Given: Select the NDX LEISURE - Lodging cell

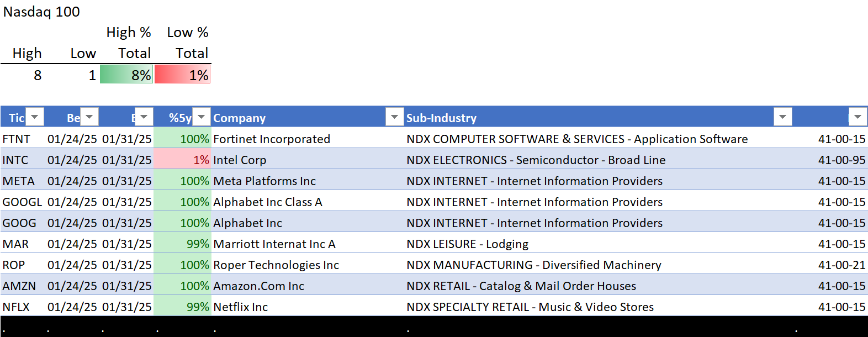Looking at the screenshot, I should 468,244.
